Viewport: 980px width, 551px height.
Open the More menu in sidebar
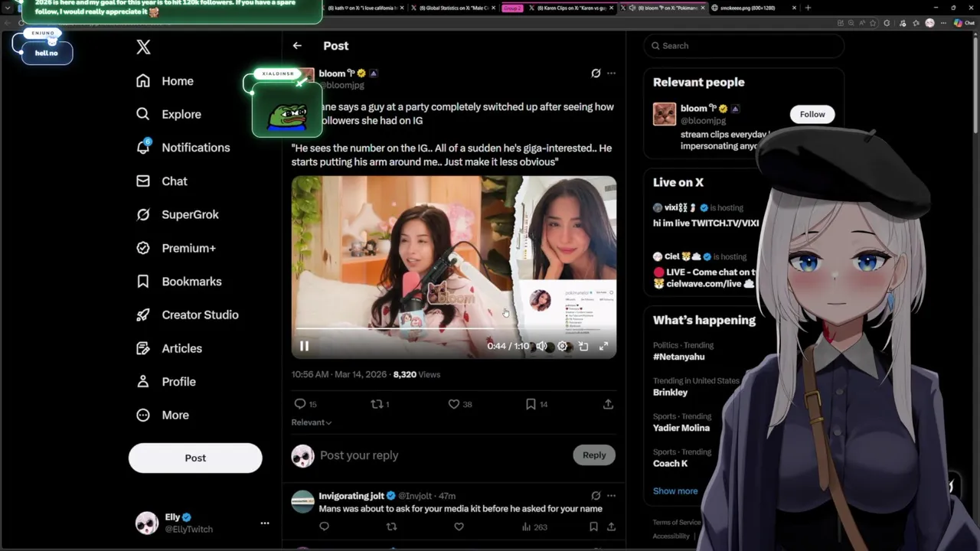(x=162, y=415)
